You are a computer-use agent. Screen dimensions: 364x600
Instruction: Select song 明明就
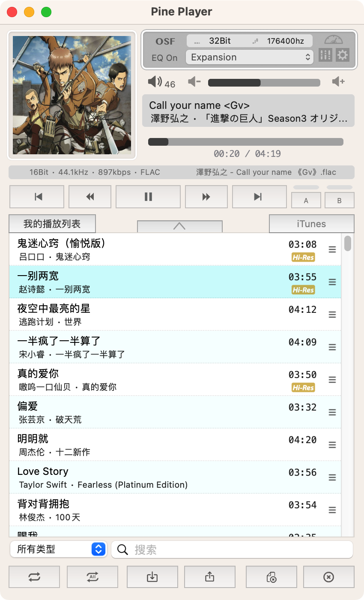(x=175, y=444)
